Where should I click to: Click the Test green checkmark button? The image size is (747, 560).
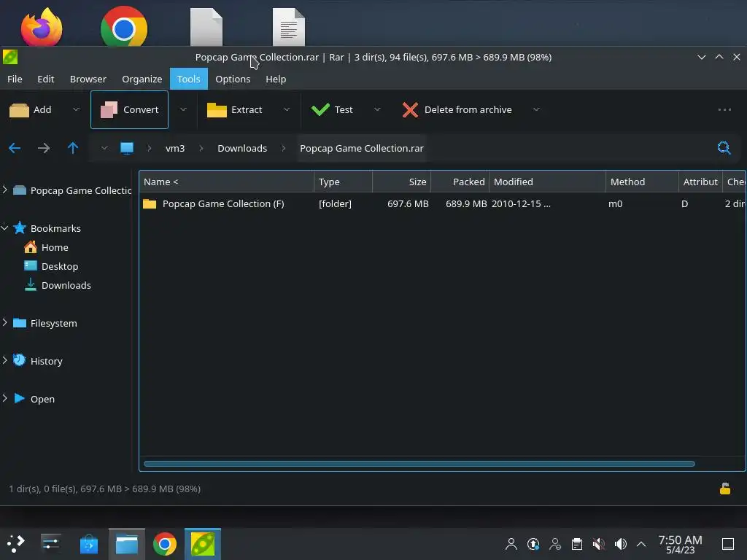pos(332,110)
